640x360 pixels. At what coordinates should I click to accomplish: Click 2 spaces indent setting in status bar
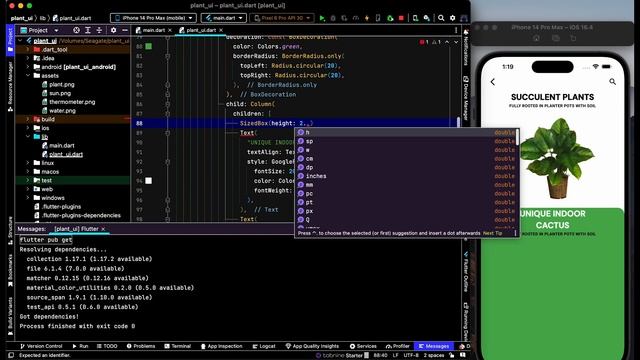click(x=434, y=356)
